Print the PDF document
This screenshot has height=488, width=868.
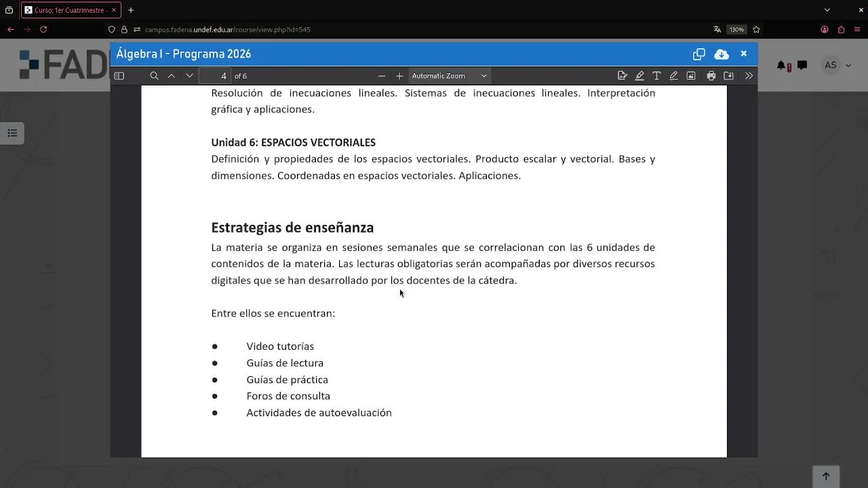coord(711,76)
